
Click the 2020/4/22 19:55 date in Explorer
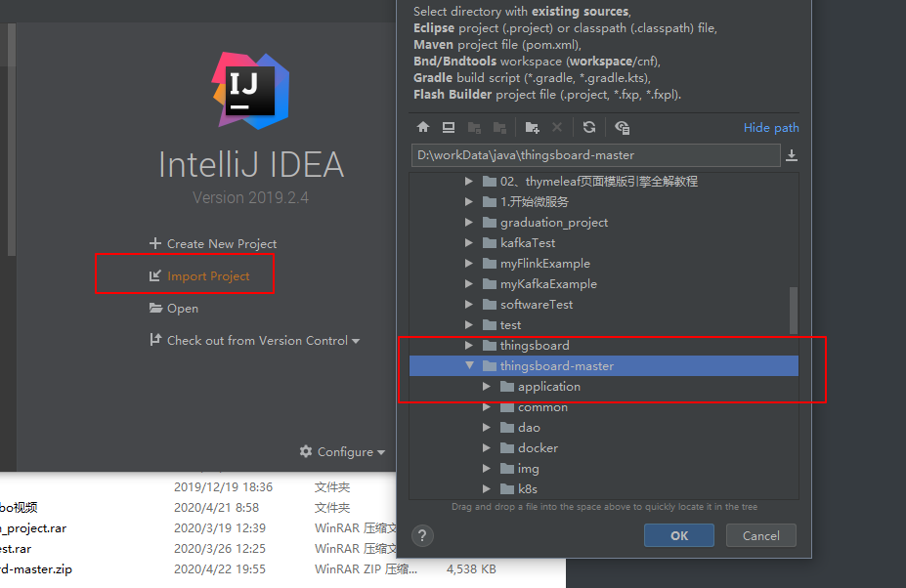pos(220,569)
